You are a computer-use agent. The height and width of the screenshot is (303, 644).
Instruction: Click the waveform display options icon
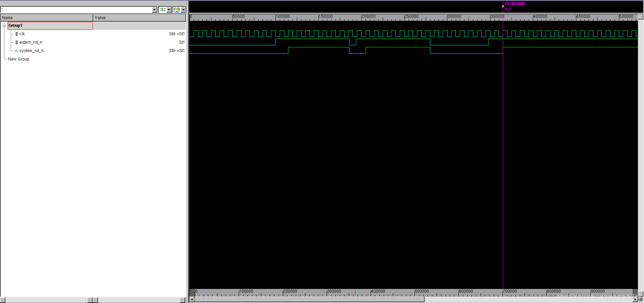click(x=177, y=10)
